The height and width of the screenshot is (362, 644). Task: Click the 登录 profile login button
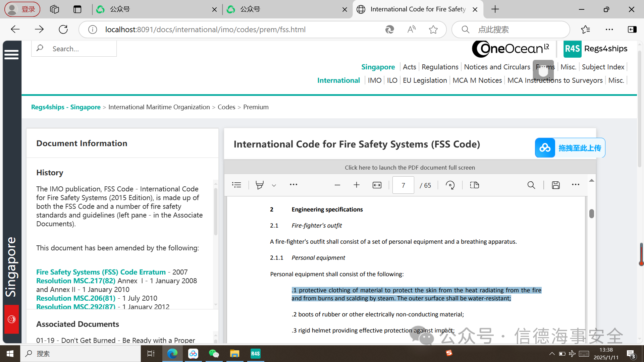pos(22,9)
